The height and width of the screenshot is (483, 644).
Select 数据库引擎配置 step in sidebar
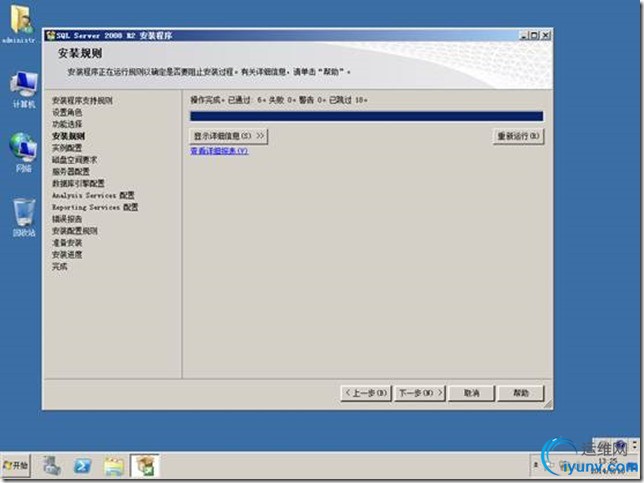[x=78, y=184]
